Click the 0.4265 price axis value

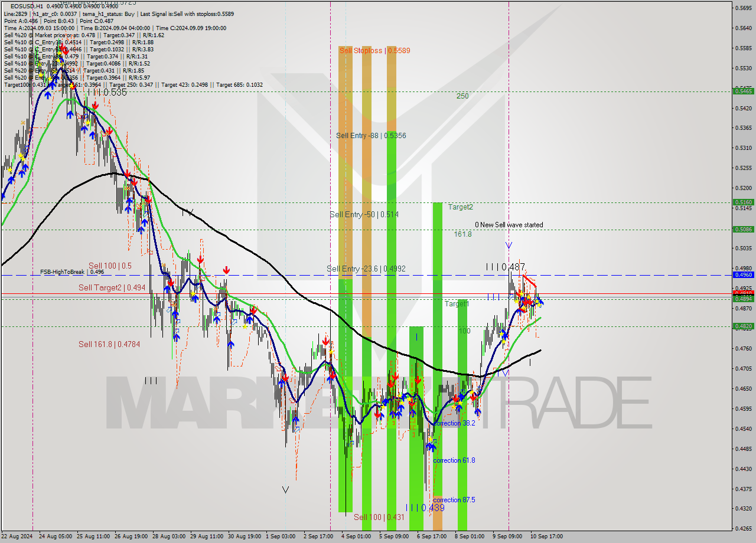pos(743,528)
